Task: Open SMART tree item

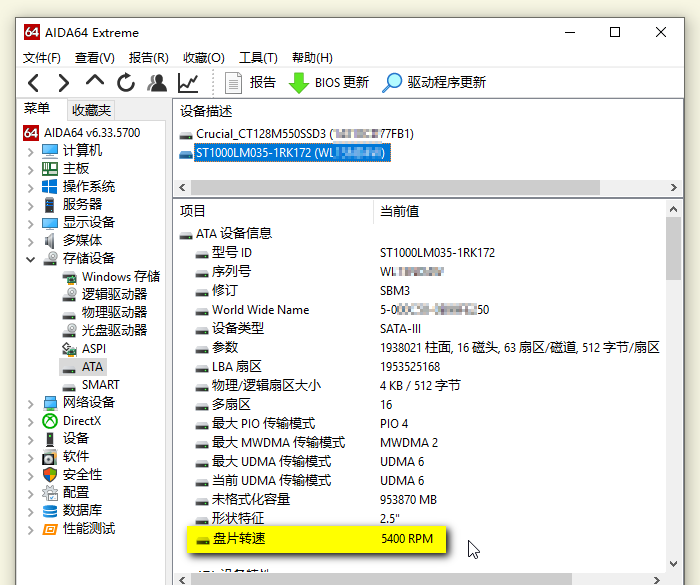Action: 100,384
